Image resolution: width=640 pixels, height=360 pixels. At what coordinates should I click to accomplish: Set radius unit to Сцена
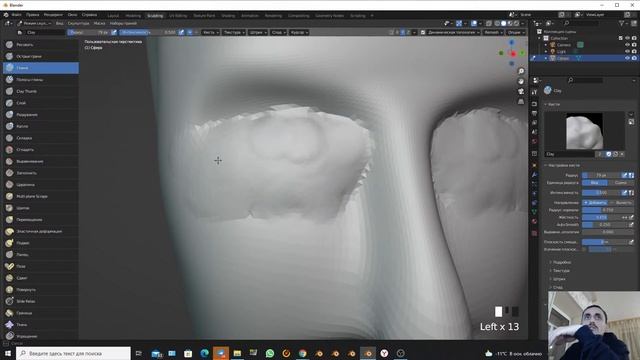pyautogui.click(x=620, y=183)
